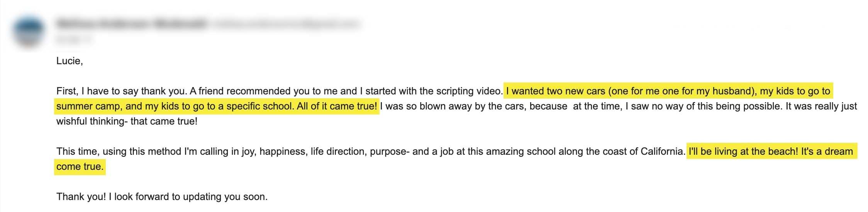868x212 pixels.
Task: Click the blurred date under sender name
Action: pyautogui.click(x=74, y=39)
